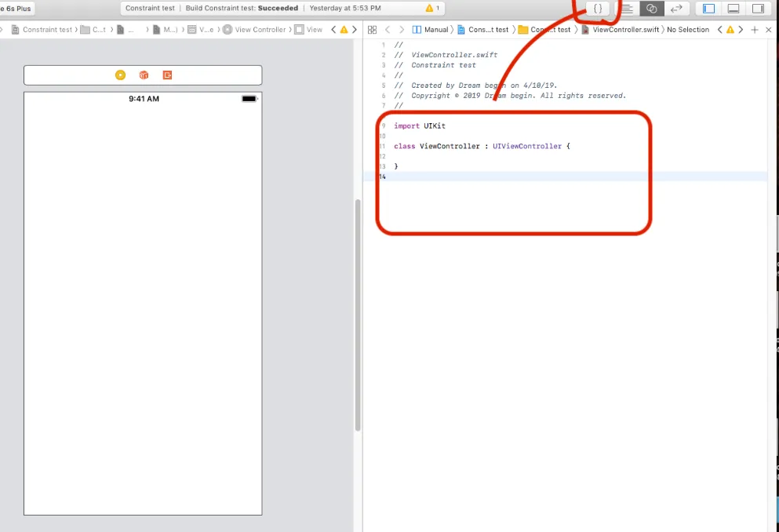Open the ViewController.swift breadcrumb
Viewport: 779px width, 532px height.
click(621, 30)
